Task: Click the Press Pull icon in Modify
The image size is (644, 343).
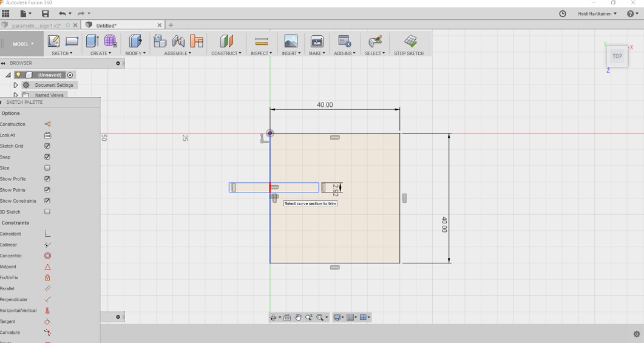Action: 135,41
